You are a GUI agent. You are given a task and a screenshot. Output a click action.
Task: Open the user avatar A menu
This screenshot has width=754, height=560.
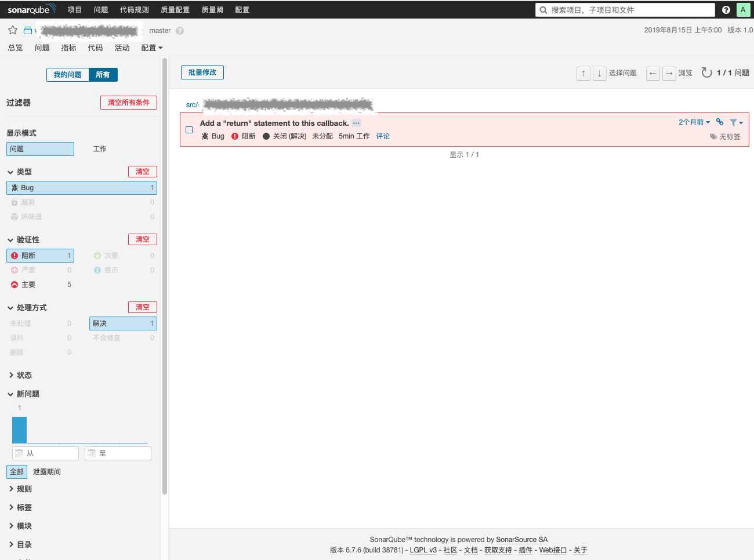[743, 10]
